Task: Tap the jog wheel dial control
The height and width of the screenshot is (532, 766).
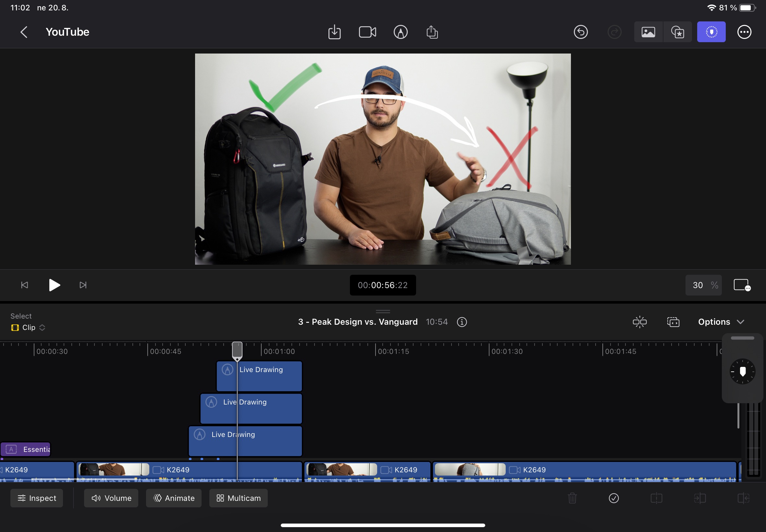Action: click(x=742, y=371)
